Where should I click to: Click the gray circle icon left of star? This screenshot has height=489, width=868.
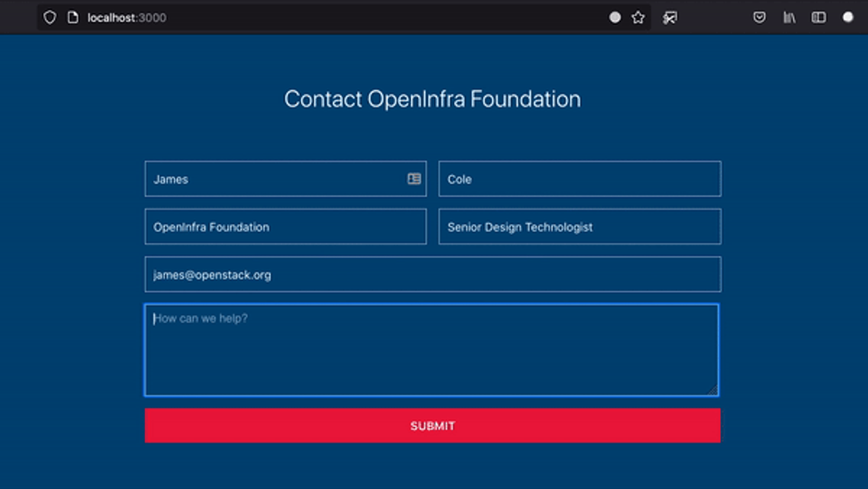tap(615, 18)
